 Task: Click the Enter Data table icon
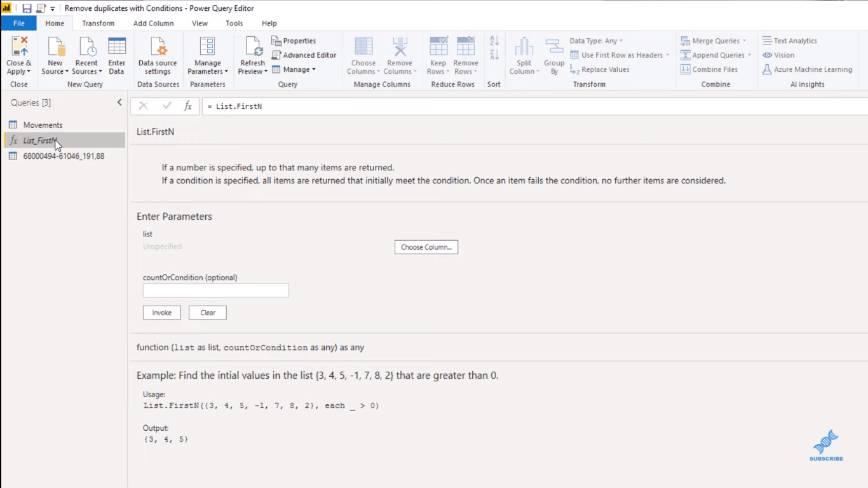coord(117,47)
